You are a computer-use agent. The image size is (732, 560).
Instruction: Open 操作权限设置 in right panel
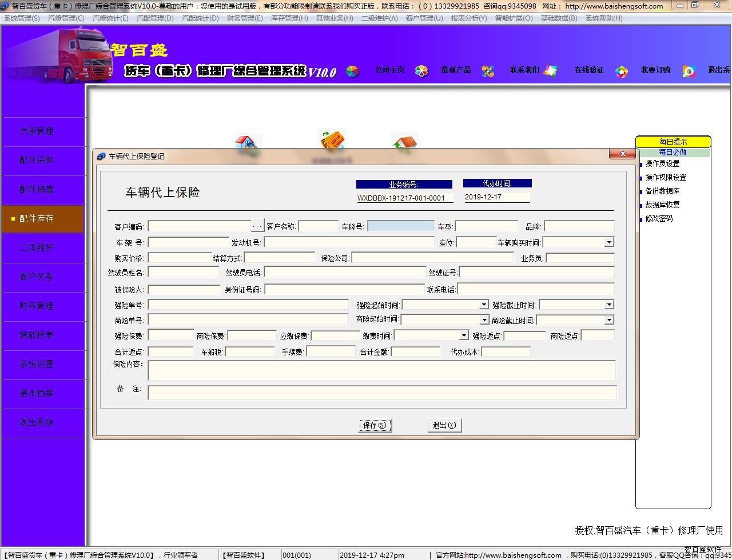[x=666, y=177]
